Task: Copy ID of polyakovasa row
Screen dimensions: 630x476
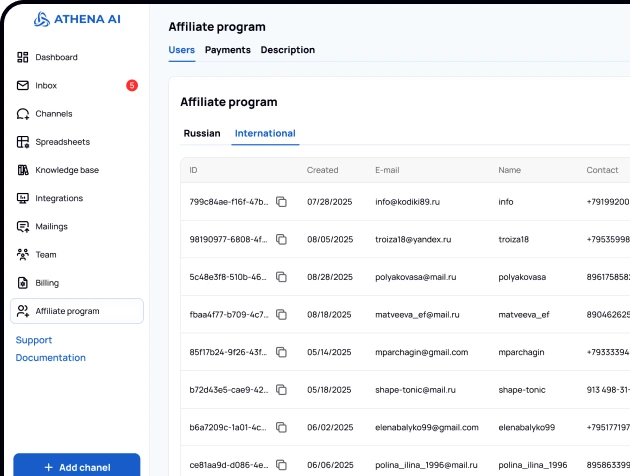Action: click(281, 276)
